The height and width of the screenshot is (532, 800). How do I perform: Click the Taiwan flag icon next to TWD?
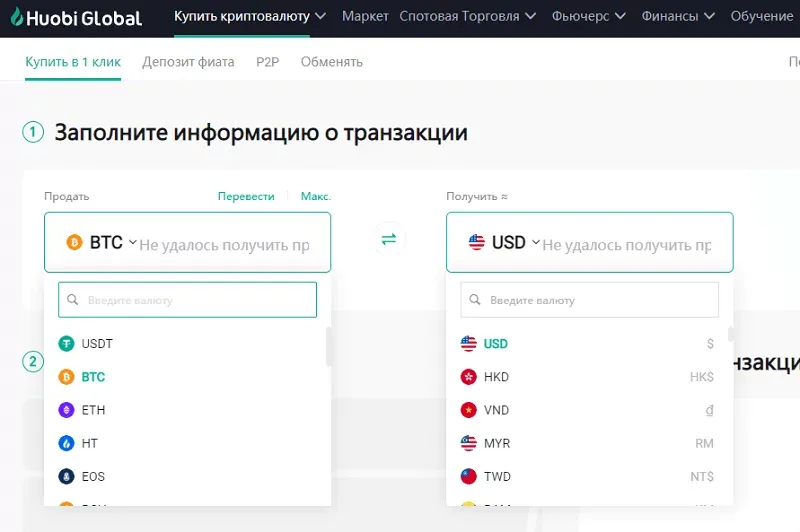pos(468,476)
